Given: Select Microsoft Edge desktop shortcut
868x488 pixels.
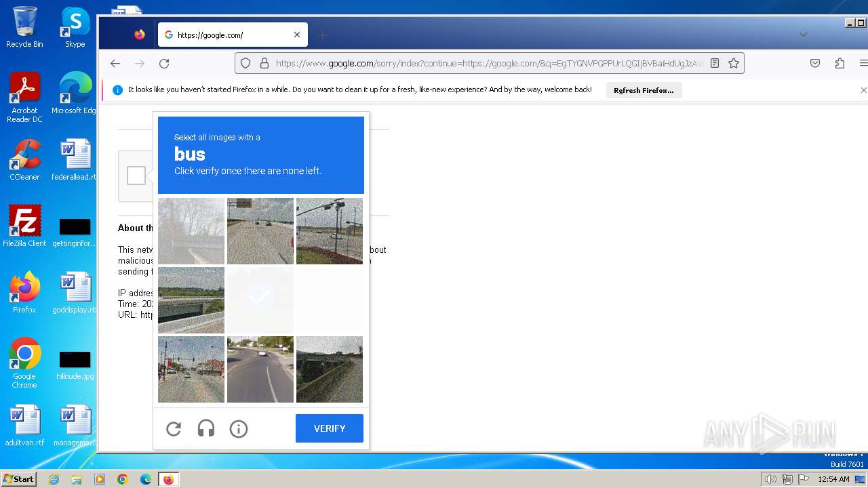Looking at the screenshot, I should (x=74, y=94).
